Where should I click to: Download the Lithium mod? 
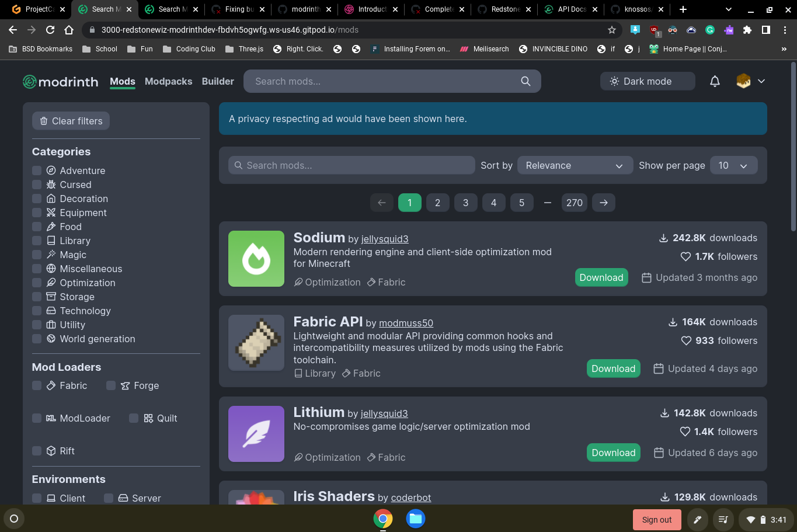(x=613, y=453)
